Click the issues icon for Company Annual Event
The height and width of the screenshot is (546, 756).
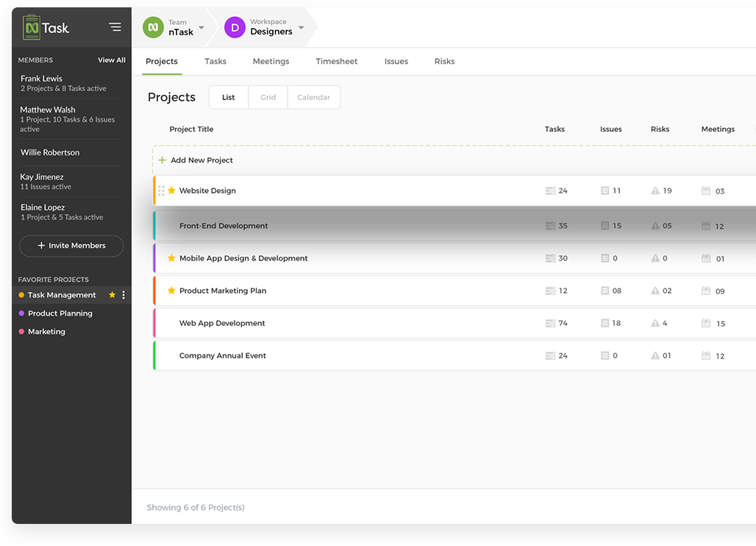pos(605,355)
